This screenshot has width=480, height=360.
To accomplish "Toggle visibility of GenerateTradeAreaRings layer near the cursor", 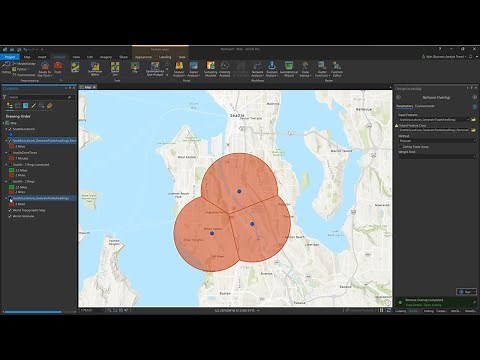I will (10, 198).
